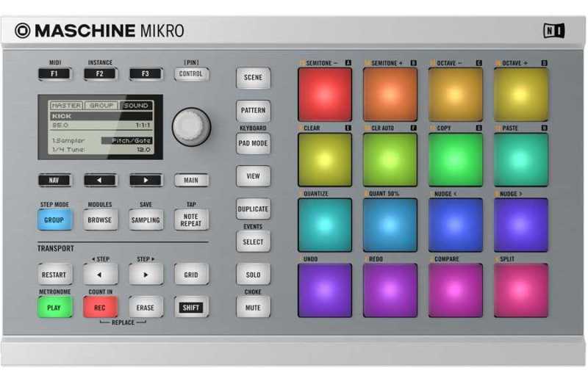Toggle the CONTROL button
The image size is (588, 384).
click(x=191, y=74)
